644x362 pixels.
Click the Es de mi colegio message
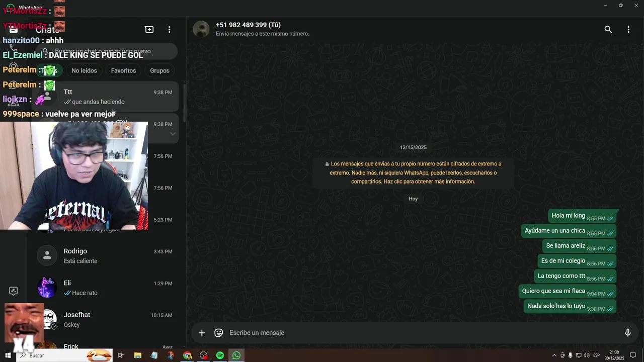tap(577, 261)
